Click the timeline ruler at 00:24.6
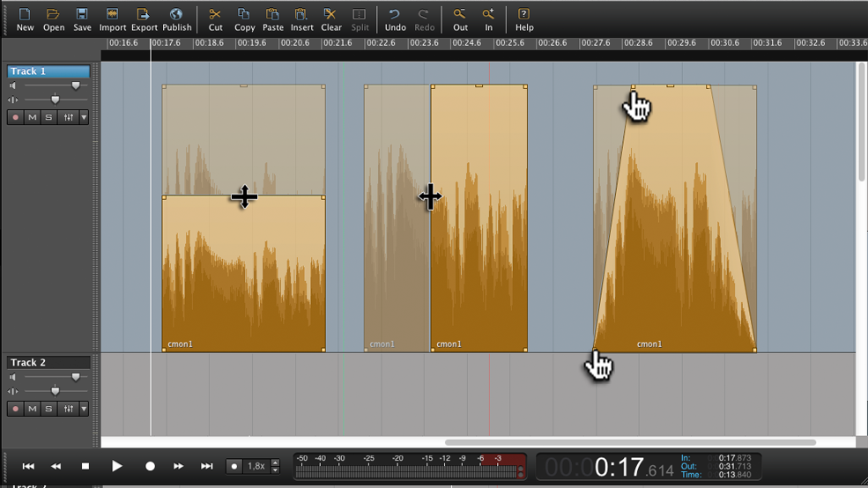 point(466,43)
